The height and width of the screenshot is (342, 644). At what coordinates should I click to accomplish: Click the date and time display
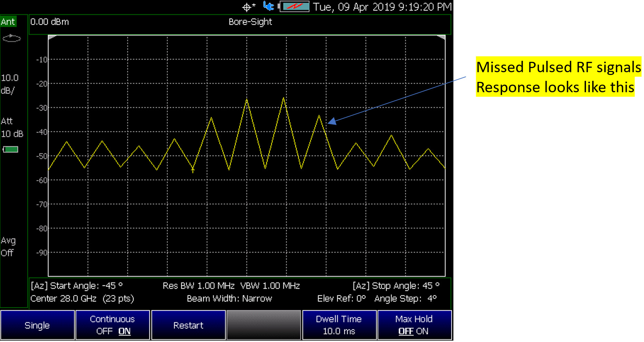(x=382, y=7)
